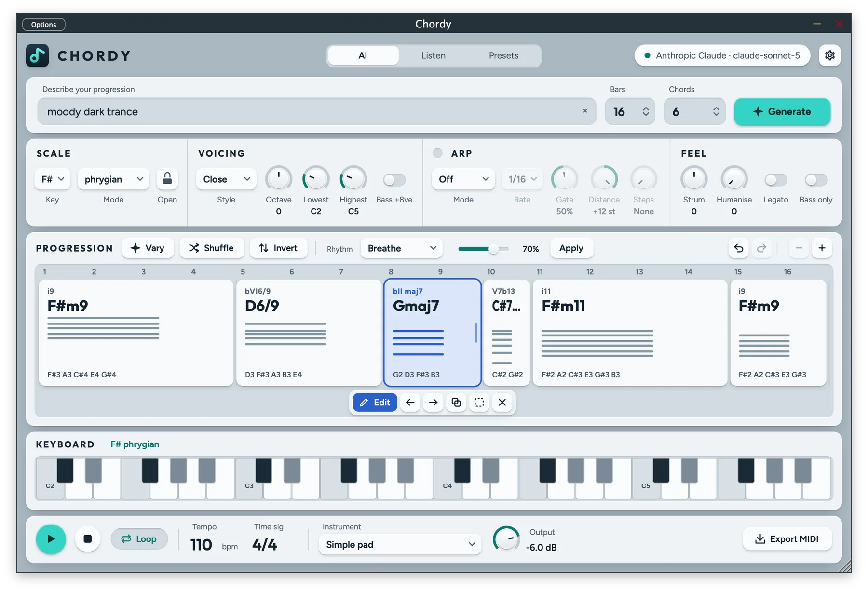The height and width of the screenshot is (592, 868).
Task: Click the Vary button
Action: (148, 248)
